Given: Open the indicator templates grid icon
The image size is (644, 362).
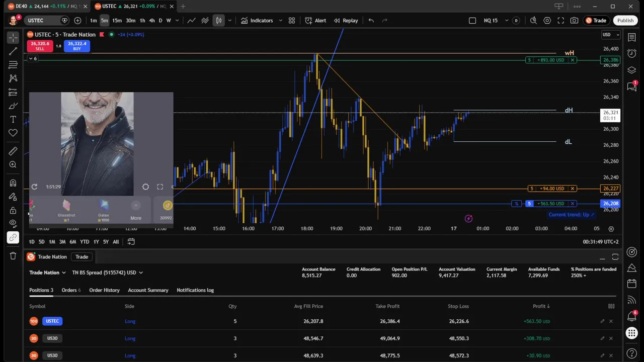Looking at the screenshot, I should 292,21.
